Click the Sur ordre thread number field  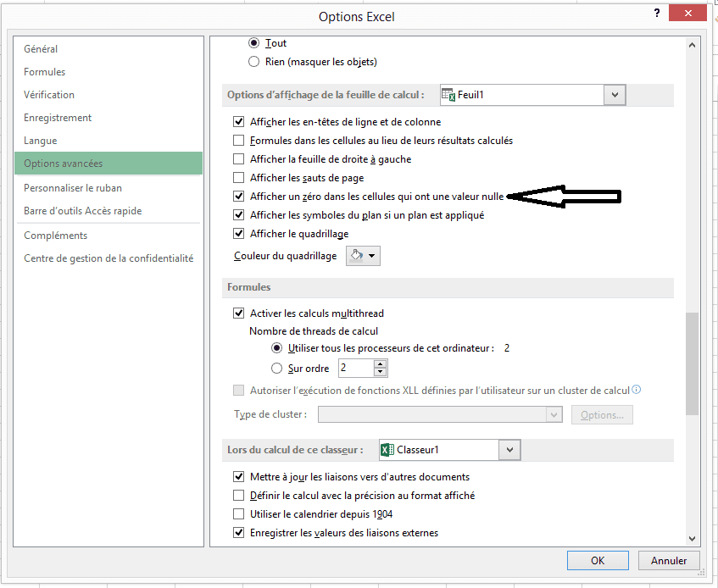click(356, 369)
